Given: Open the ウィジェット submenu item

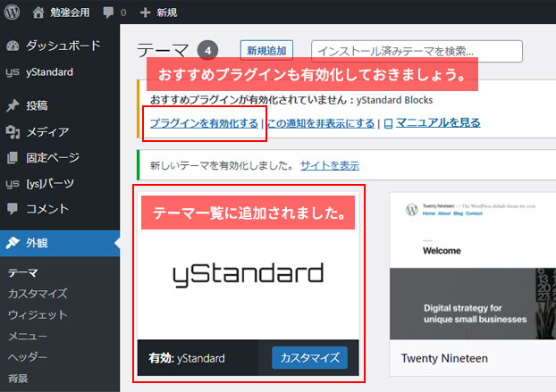Looking at the screenshot, I should 38,315.
